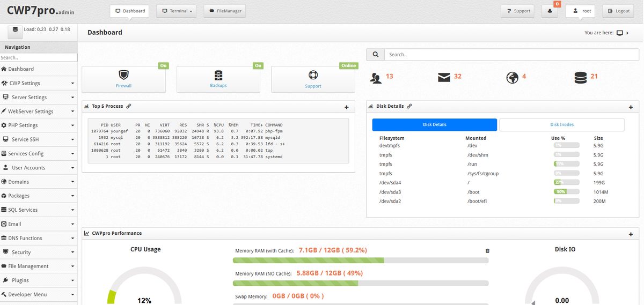Open the root user button
The image size is (644, 305).
(x=580, y=11)
